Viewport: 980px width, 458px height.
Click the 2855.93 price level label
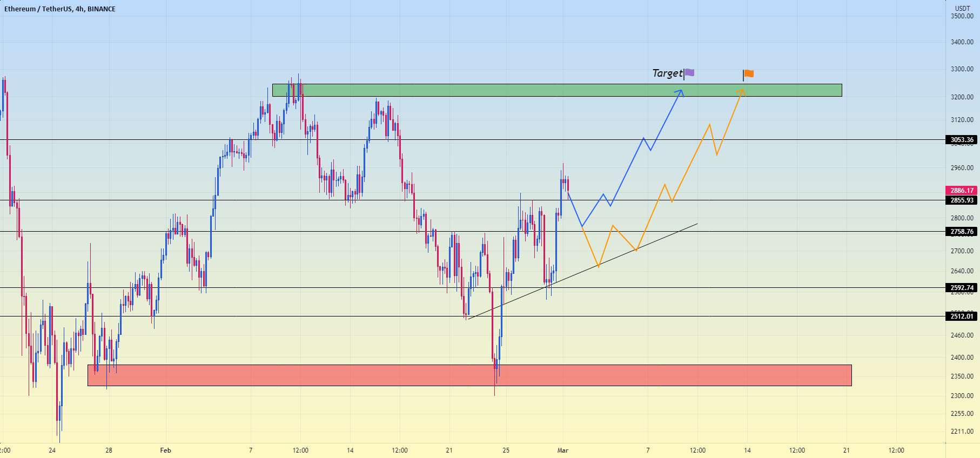click(962, 200)
